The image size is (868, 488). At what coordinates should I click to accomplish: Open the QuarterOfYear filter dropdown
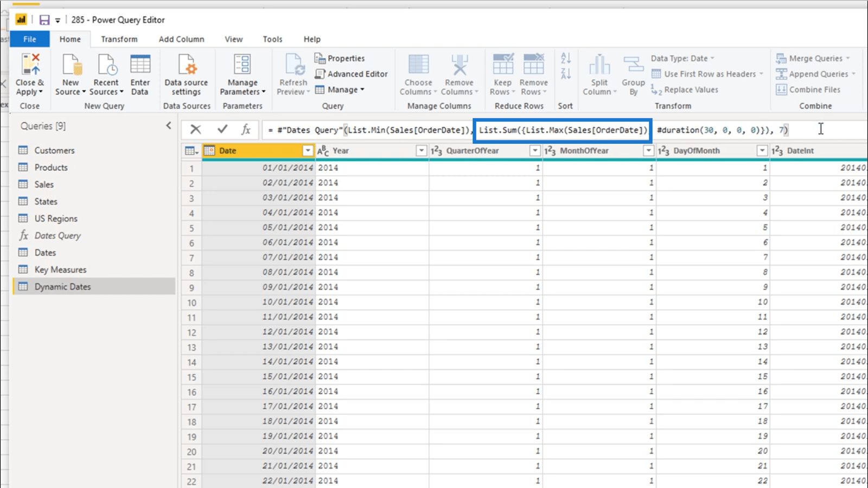click(x=535, y=151)
